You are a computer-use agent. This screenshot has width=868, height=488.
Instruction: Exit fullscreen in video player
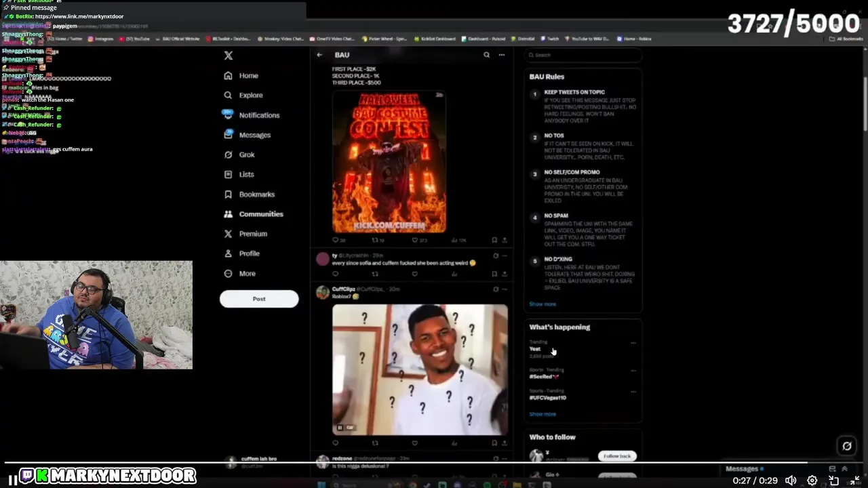pos(854,481)
